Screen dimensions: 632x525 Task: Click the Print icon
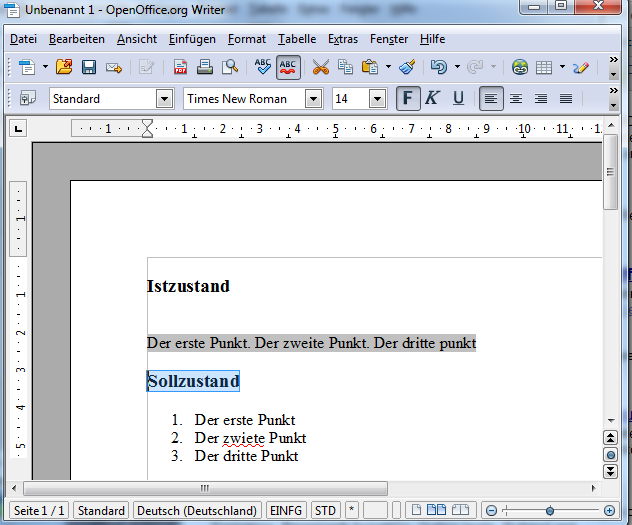coord(205,68)
